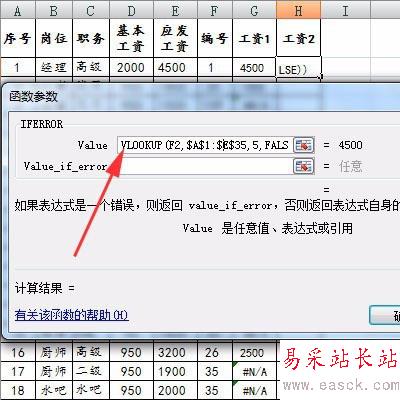Viewport: 400px width, 400px height.
Task: Click the 岗位 header cell
Action: pyautogui.click(x=54, y=38)
